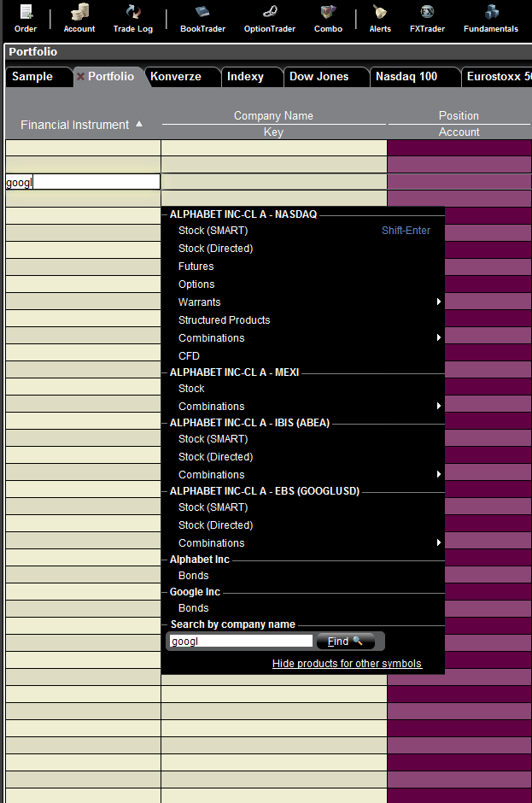Select Stock (SMART) under EBS (GOOGLUSD)
Screen dimensions: 532x803
tap(213, 507)
